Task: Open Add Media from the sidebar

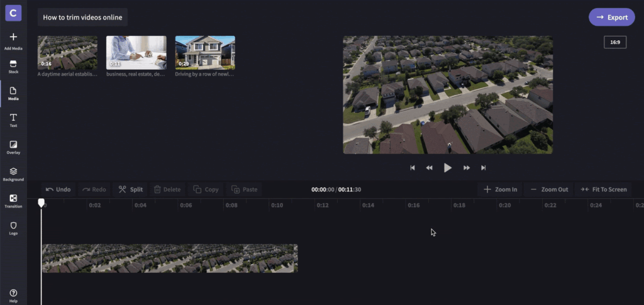Action: click(x=13, y=42)
